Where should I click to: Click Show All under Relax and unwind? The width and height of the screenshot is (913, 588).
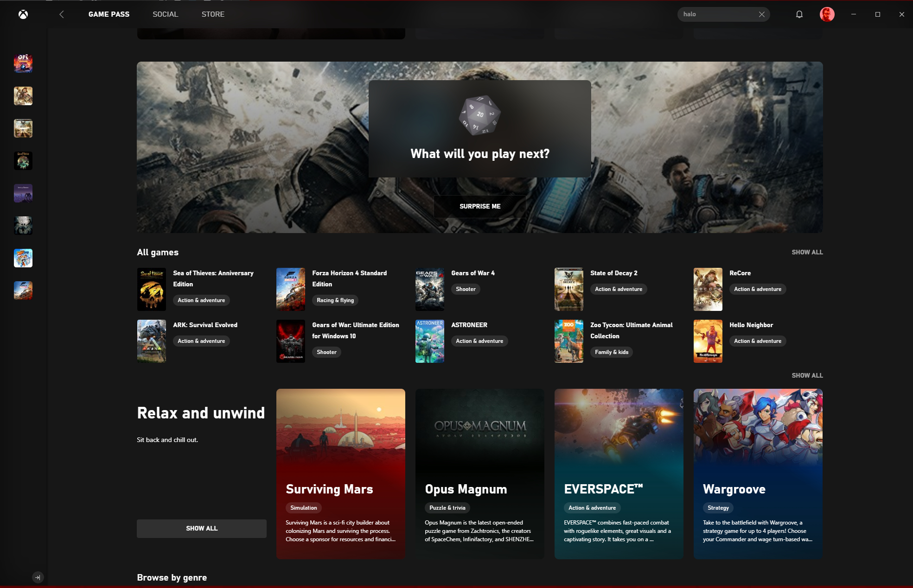click(201, 528)
